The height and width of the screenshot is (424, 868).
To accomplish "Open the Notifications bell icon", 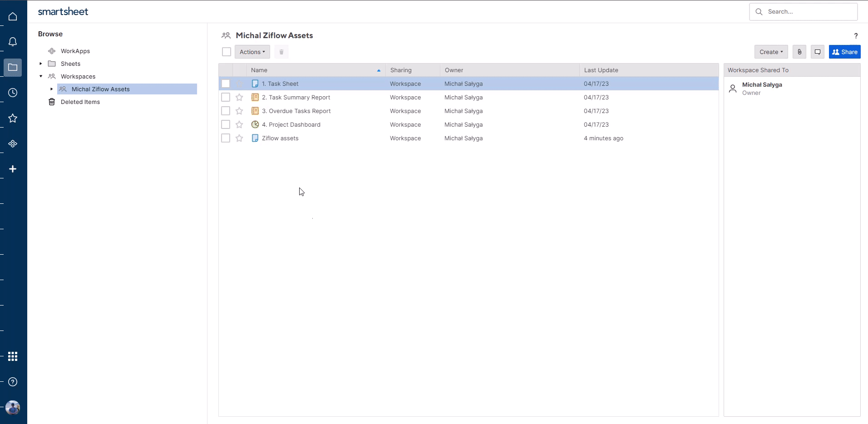I will click(13, 42).
